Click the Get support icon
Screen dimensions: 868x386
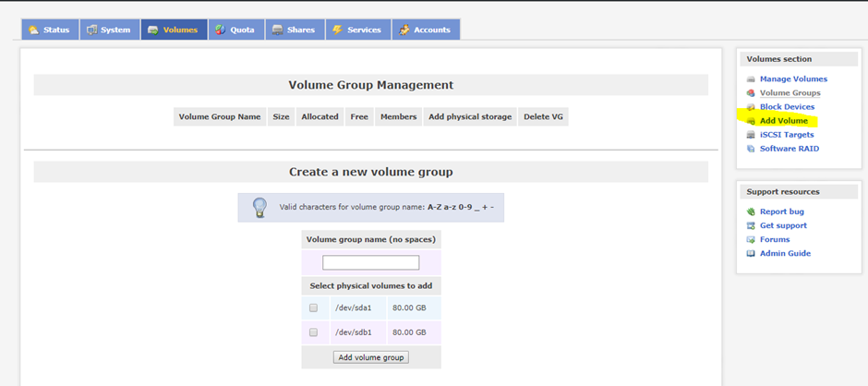click(x=751, y=225)
